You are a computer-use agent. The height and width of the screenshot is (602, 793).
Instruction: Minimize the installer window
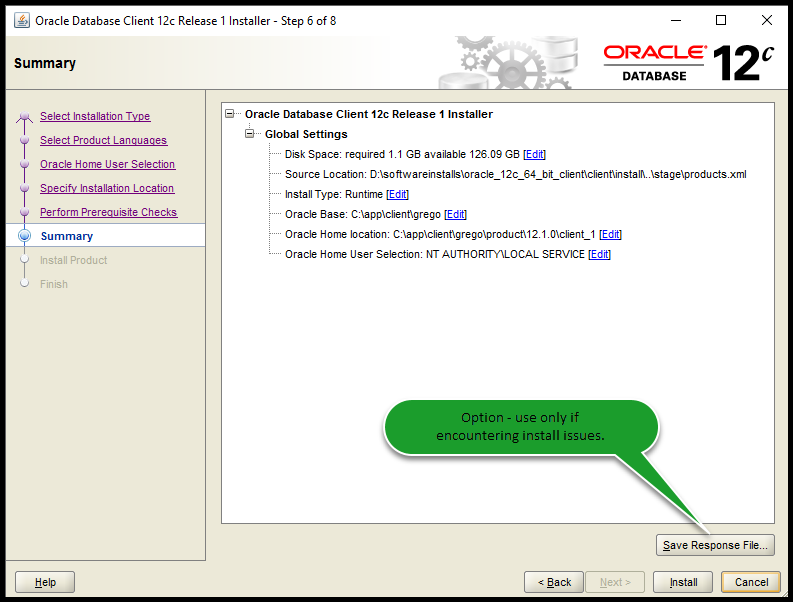coord(676,20)
